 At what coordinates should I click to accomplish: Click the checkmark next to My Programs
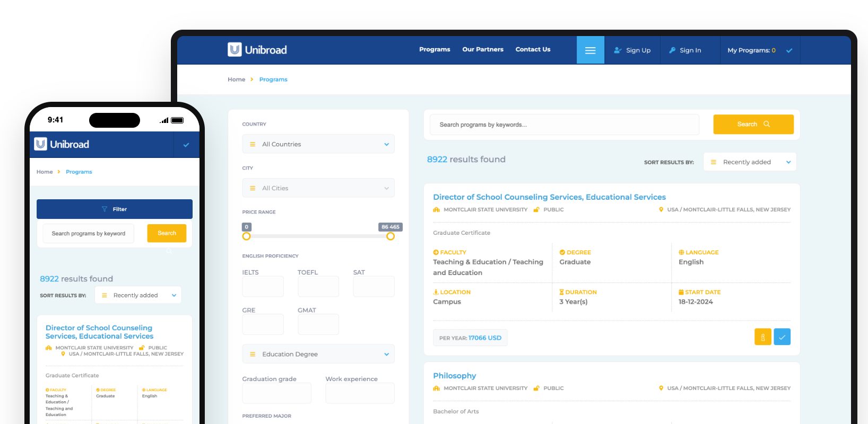pyautogui.click(x=789, y=50)
